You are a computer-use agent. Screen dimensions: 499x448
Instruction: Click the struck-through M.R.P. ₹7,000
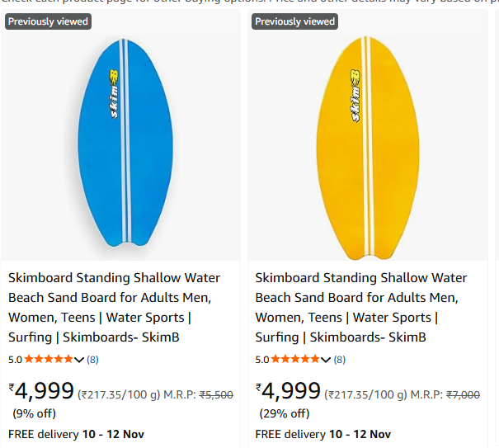463,395
